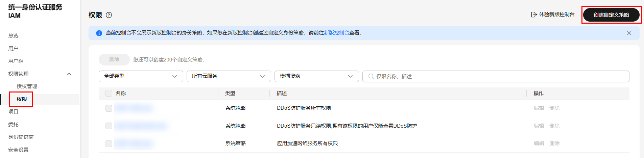Image resolution: width=644 pixels, height=158 pixels.
Task: Check the box for DDoS防护服务只读权限 row
Action: click(x=109, y=126)
